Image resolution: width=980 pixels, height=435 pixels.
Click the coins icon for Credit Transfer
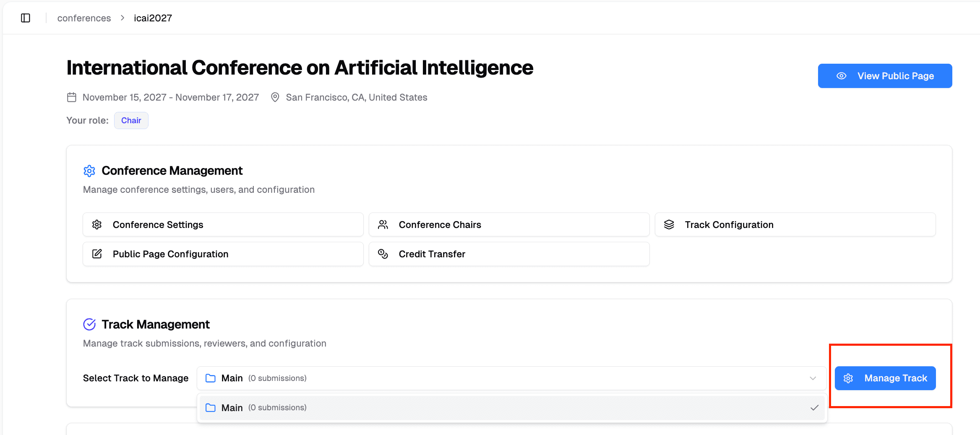383,254
